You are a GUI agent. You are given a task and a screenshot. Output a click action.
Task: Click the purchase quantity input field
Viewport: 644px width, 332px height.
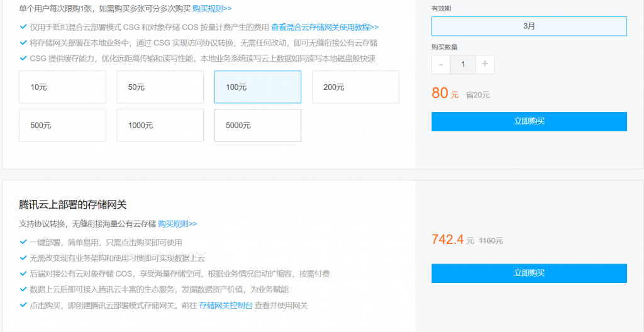(x=464, y=65)
